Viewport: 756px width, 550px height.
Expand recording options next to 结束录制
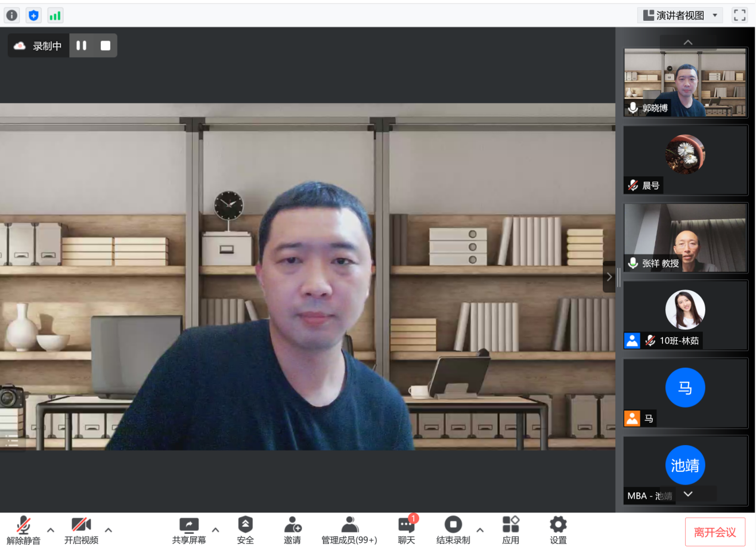point(480,530)
